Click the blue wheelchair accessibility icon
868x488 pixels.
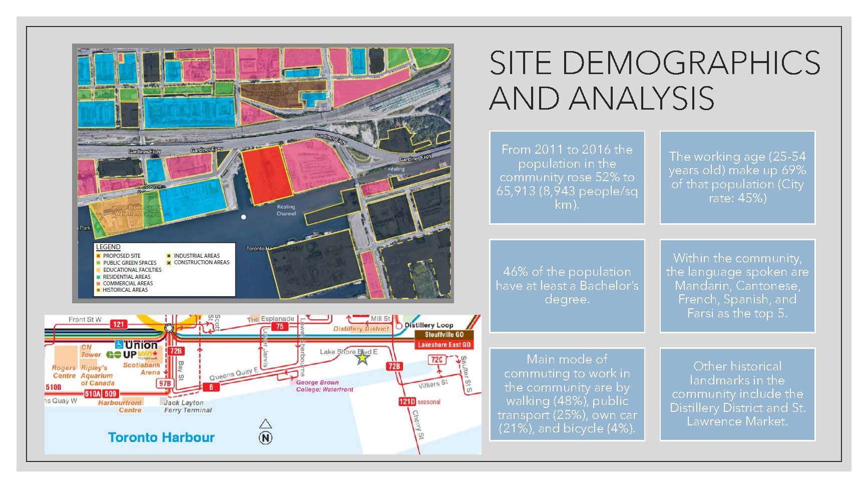coord(119,345)
